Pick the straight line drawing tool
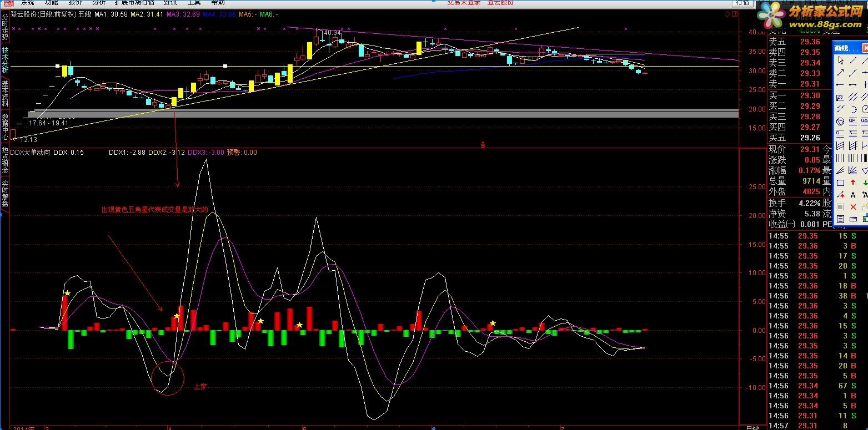Image resolution: width=868 pixels, height=430 pixels. point(853,60)
